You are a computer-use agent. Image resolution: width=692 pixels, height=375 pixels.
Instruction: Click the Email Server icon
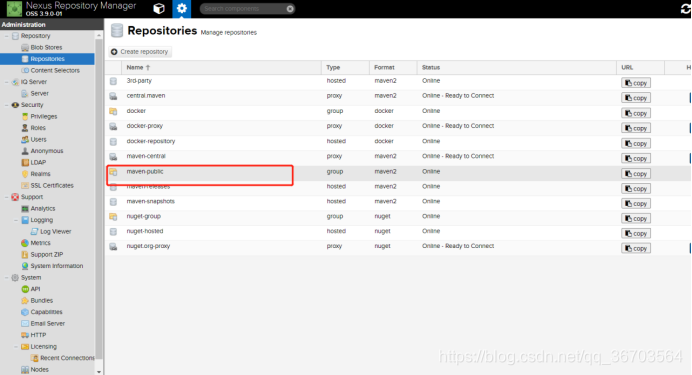click(x=25, y=324)
